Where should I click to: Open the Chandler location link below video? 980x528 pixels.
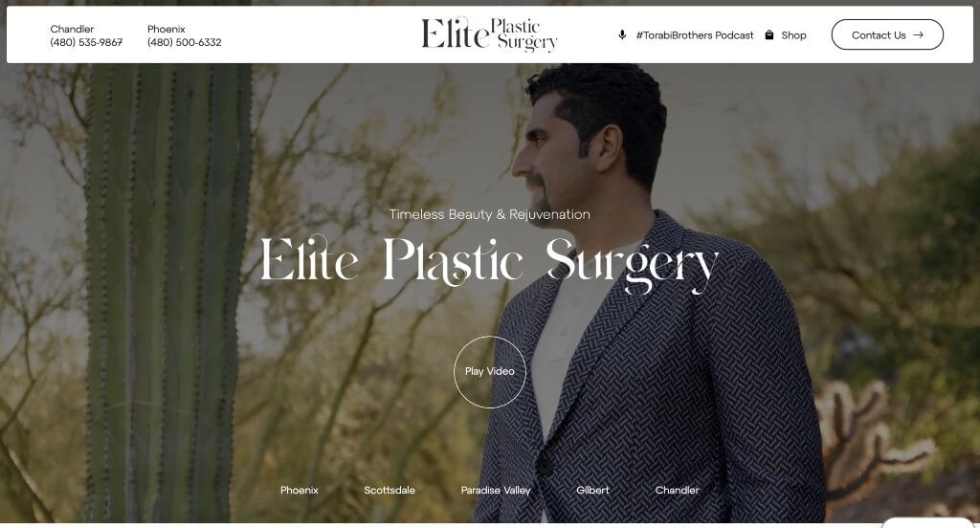pos(677,490)
